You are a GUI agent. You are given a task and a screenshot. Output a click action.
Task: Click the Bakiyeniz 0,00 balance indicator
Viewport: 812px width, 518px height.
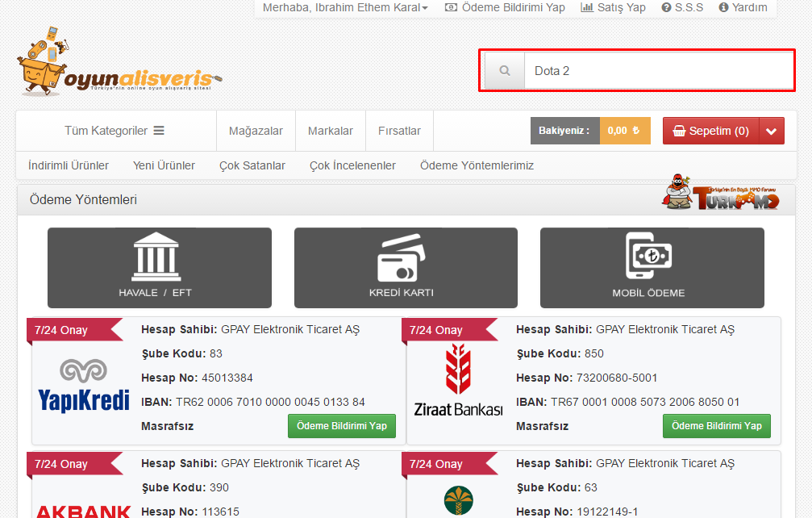coord(590,131)
